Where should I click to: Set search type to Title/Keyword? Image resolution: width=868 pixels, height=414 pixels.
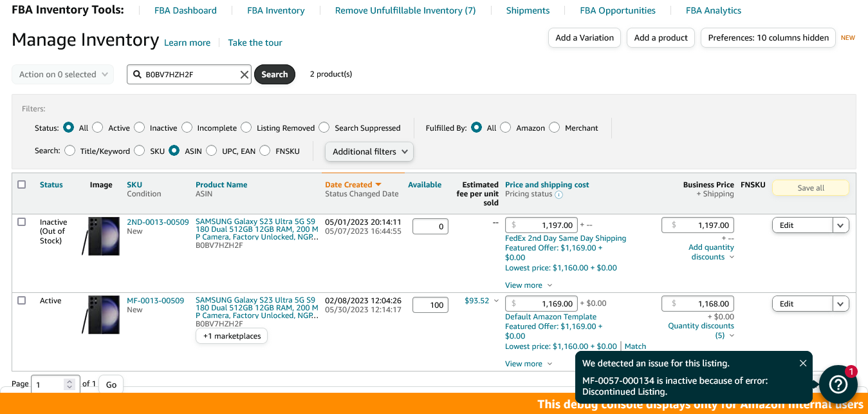click(70, 151)
